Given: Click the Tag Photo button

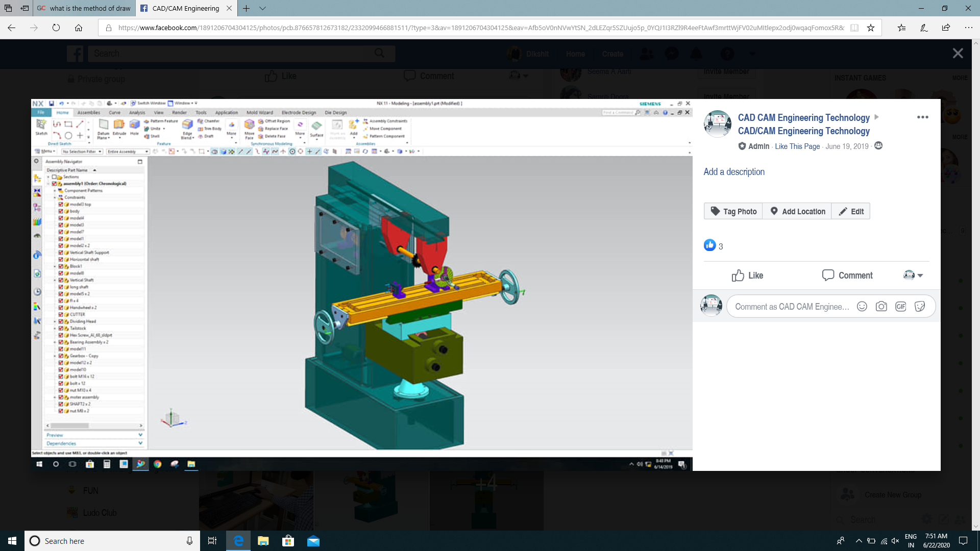Looking at the screenshot, I should click(x=733, y=211).
